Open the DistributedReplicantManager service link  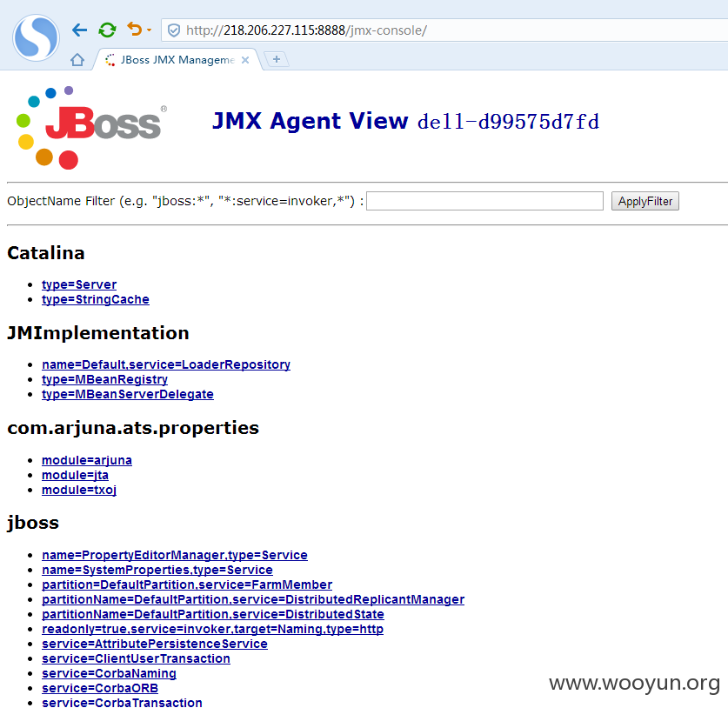pos(253,599)
